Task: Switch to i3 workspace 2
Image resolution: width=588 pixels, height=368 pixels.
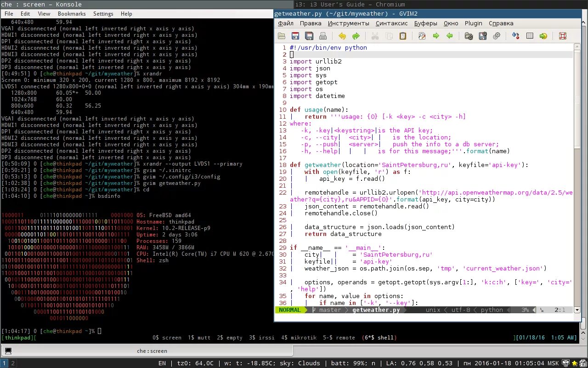Action: [13, 363]
